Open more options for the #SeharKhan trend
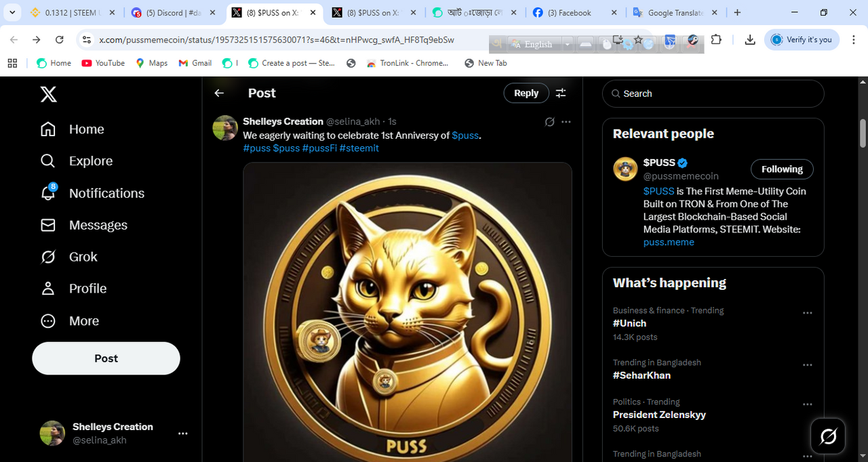 [807, 365]
